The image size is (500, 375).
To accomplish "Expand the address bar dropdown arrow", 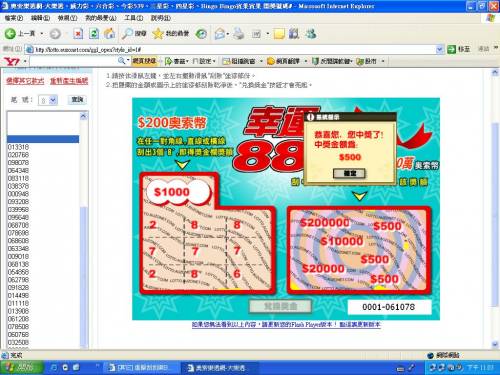I will point(440,50).
